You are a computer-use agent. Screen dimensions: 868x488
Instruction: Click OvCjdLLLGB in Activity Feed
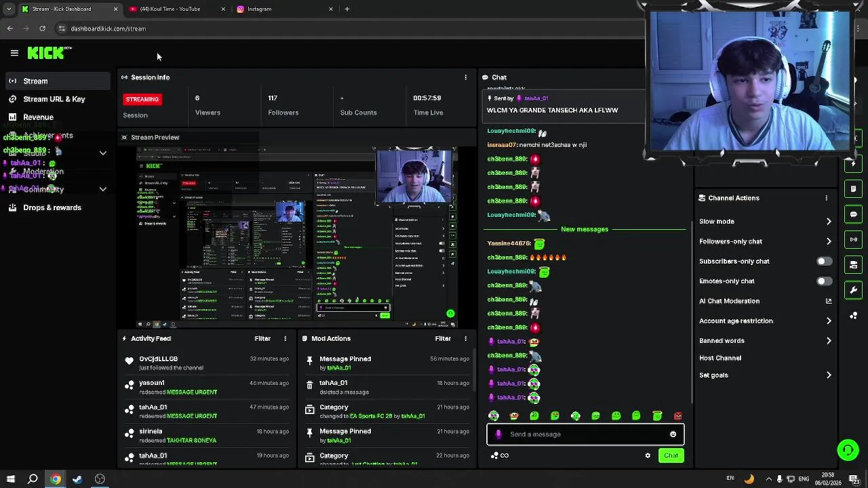[x=158, y=359]
